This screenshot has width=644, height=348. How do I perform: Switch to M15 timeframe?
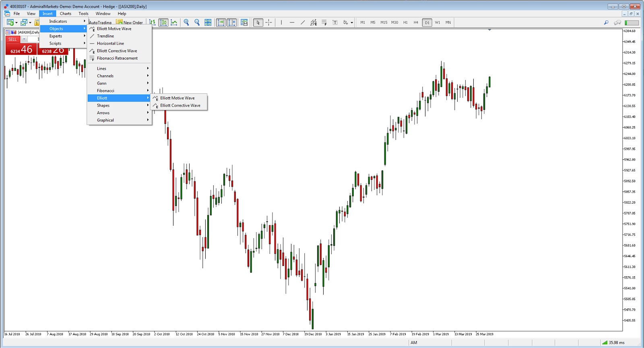click(x=384, y=23)
